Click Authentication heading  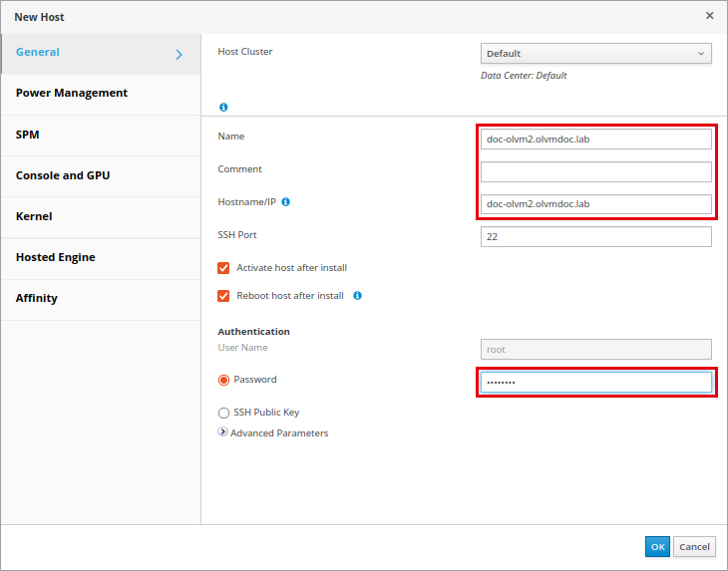(253, 332)
